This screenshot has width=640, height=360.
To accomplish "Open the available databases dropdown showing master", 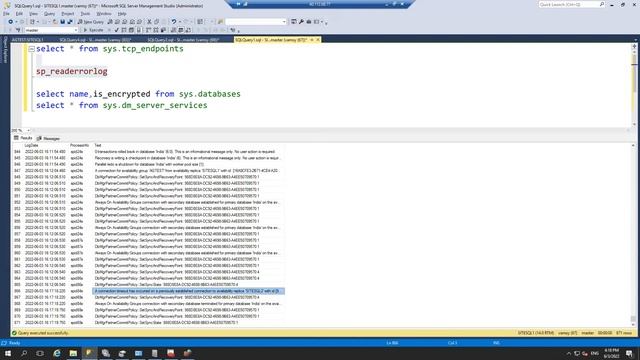I will tap(51, 30).
